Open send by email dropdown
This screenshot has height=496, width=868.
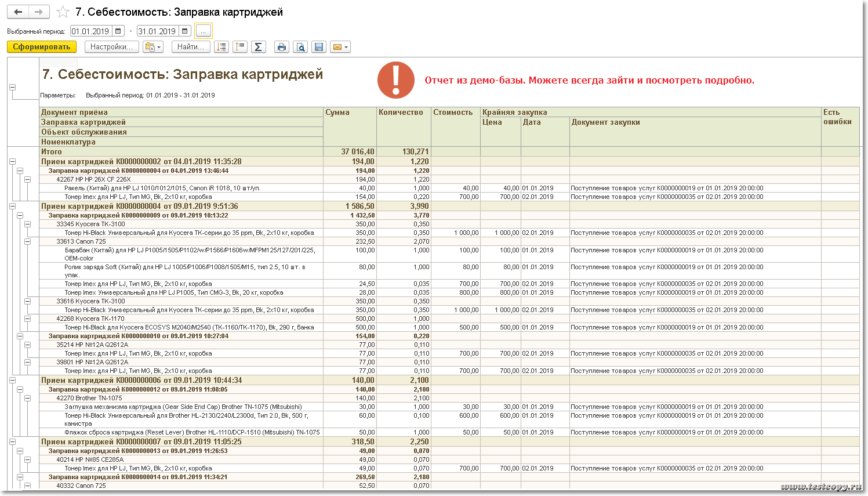340,47
